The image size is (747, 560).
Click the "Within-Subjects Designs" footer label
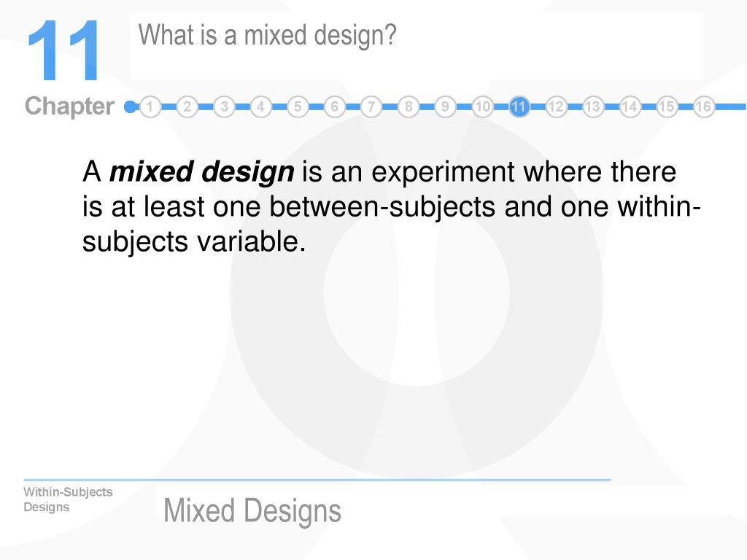coord(68,499)
